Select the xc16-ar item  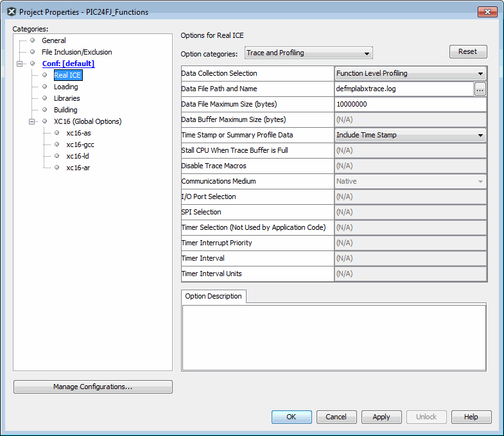(78, 168)
